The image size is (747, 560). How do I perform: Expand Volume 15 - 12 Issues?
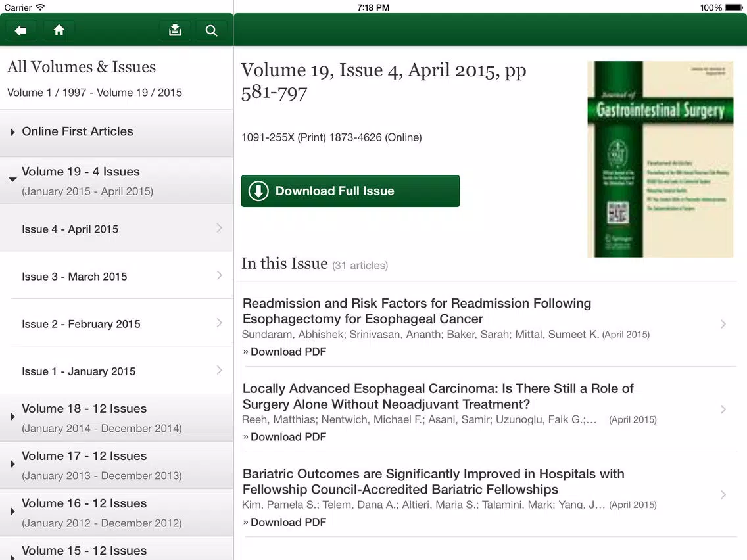point(117,549)
